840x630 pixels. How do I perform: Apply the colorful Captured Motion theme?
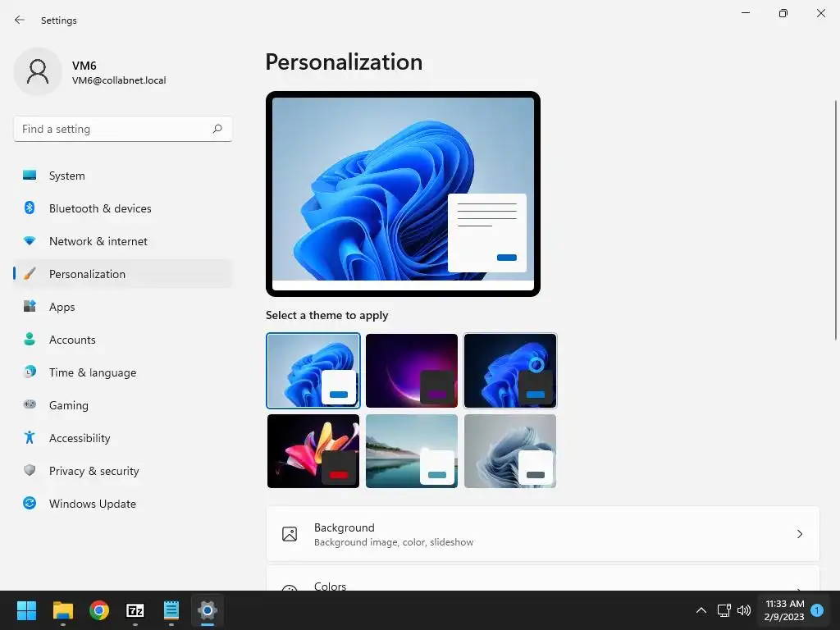tap(313, 451)
